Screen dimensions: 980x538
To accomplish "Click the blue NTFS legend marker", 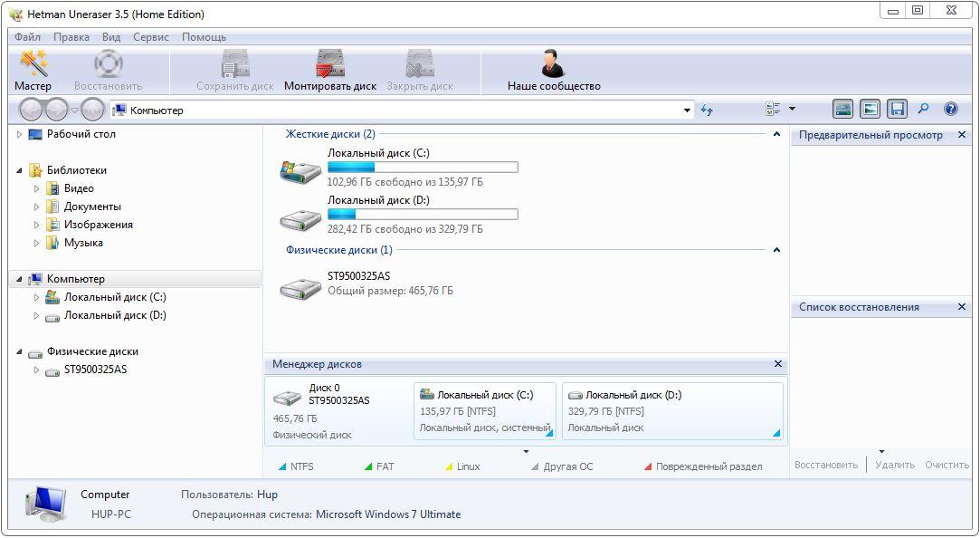I will (281, 466).
